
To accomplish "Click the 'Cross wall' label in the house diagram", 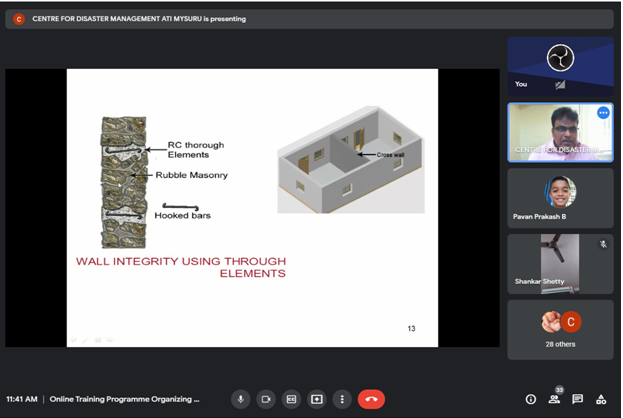I will (391, 155).
